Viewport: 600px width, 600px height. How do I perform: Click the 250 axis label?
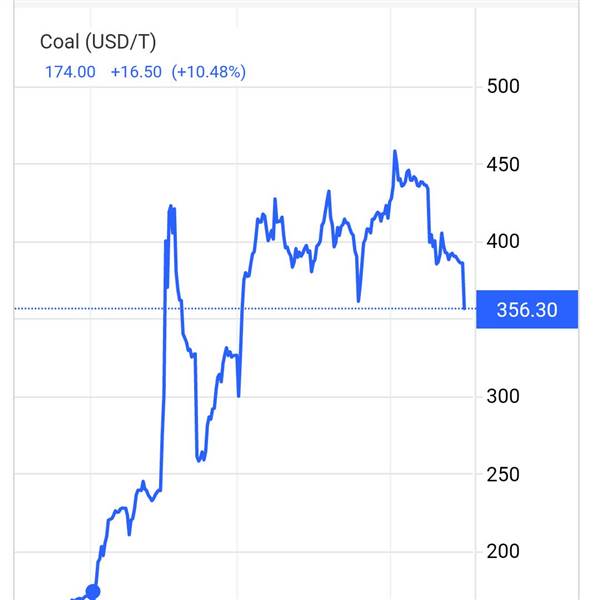503,474
